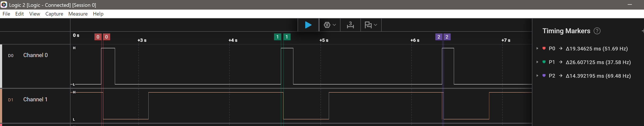Viewport: 644px width, 126px height.
Task: Open the File menu
Action: point(6,14)
